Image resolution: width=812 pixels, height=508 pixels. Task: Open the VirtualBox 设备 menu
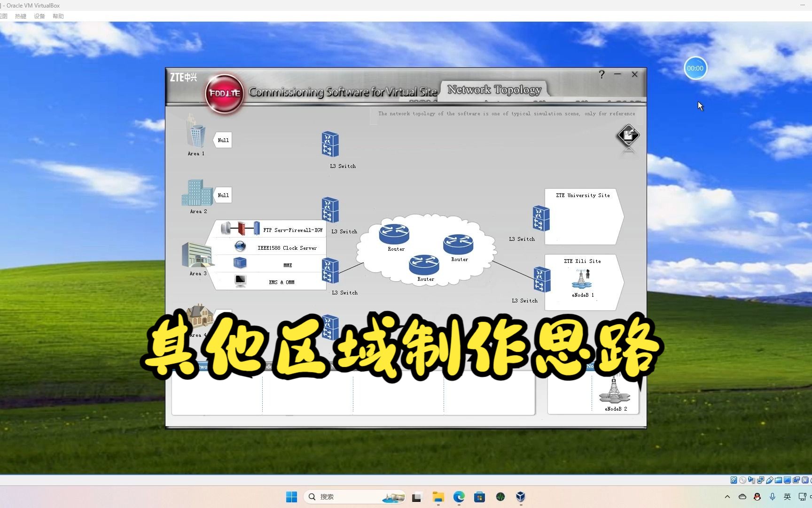point(39,16)
